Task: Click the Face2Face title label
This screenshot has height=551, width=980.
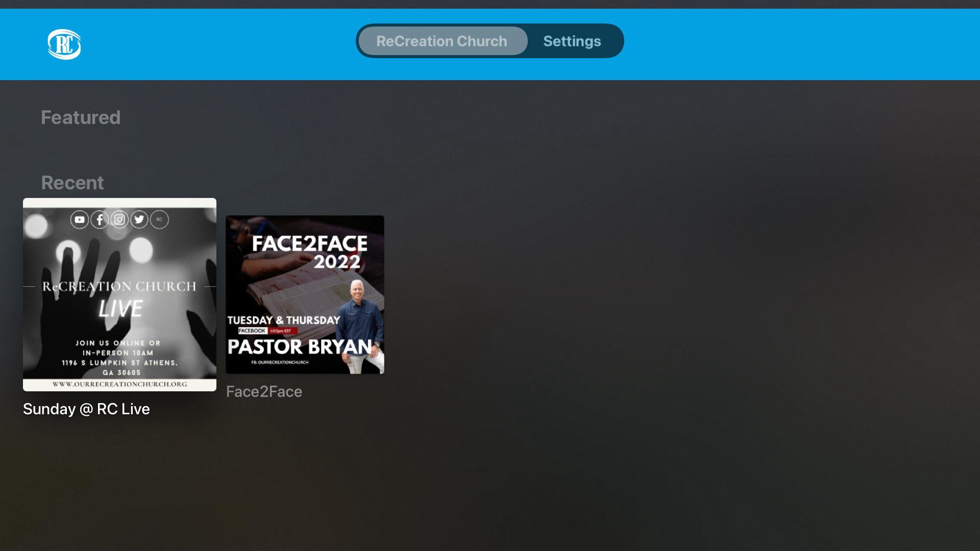Action: [264, 392]
